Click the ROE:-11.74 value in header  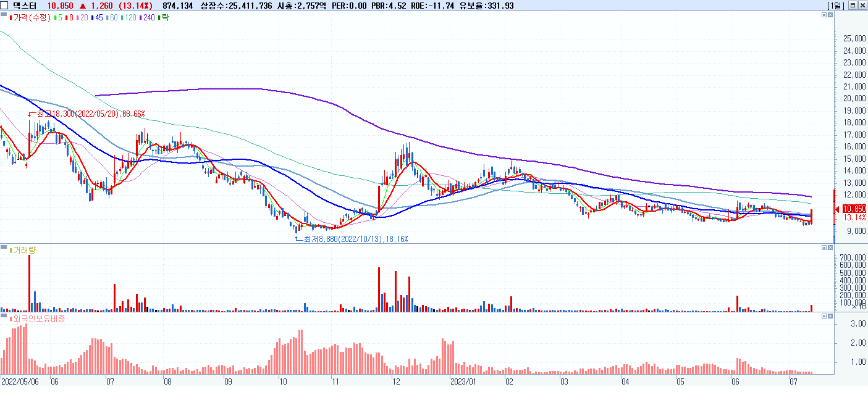tap(433, 6)
